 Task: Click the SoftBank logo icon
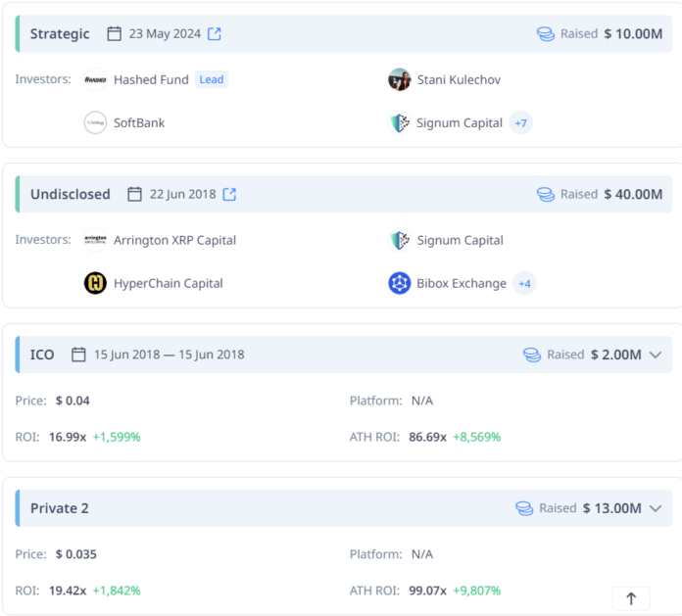point(95,123)
